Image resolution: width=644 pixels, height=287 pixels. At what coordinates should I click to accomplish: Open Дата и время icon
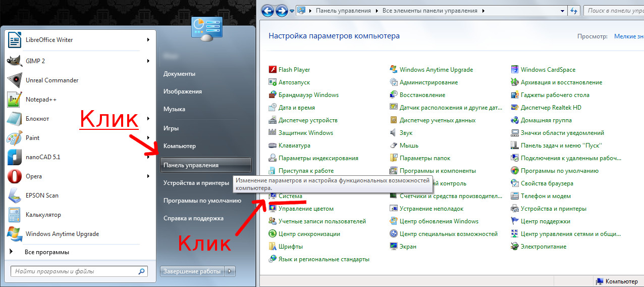pyautogui.click(x=273, y=108)
